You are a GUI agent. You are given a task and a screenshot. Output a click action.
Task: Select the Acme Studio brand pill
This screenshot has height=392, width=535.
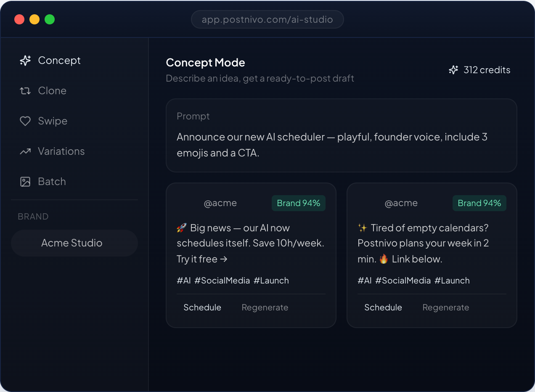[74, 243]
